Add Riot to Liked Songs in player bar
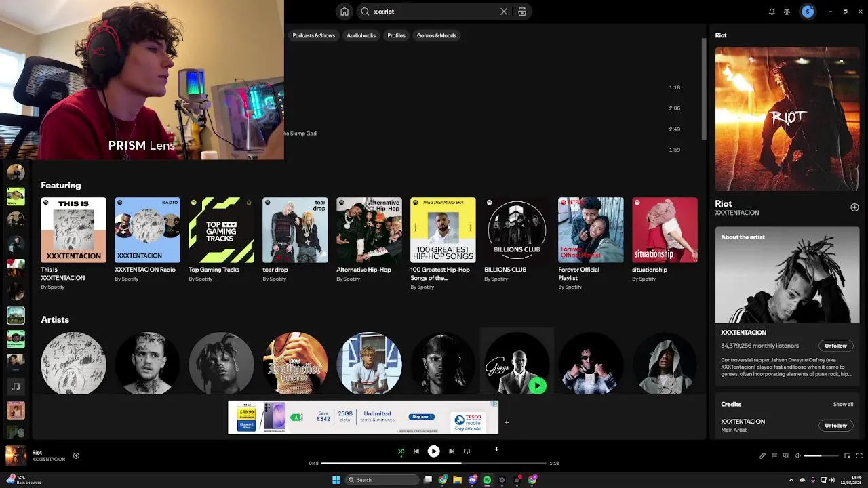Viewport: 868px width, 488px height. [76, 456]
